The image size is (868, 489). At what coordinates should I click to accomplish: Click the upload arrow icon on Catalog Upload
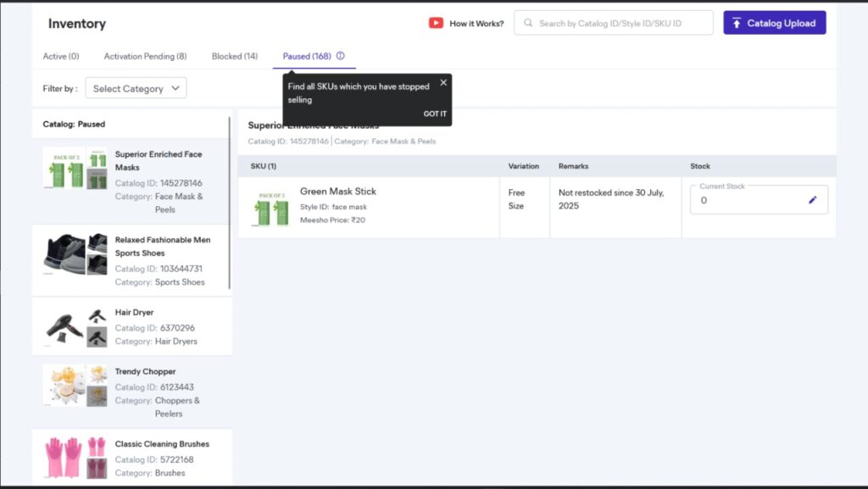737,23
